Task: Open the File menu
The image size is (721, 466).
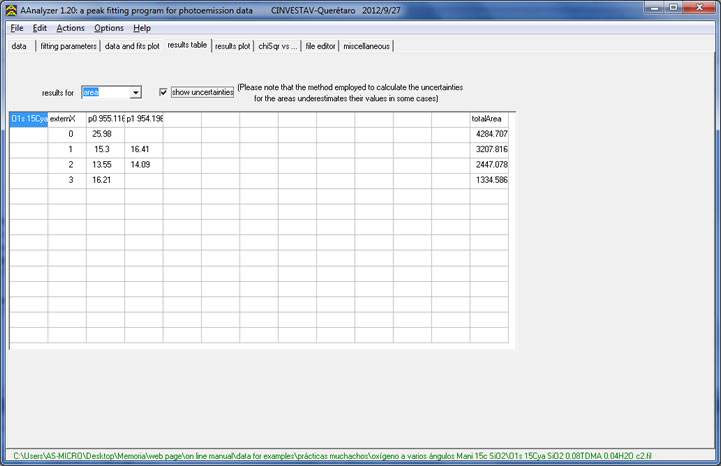Action: click(x=17, y=28)
